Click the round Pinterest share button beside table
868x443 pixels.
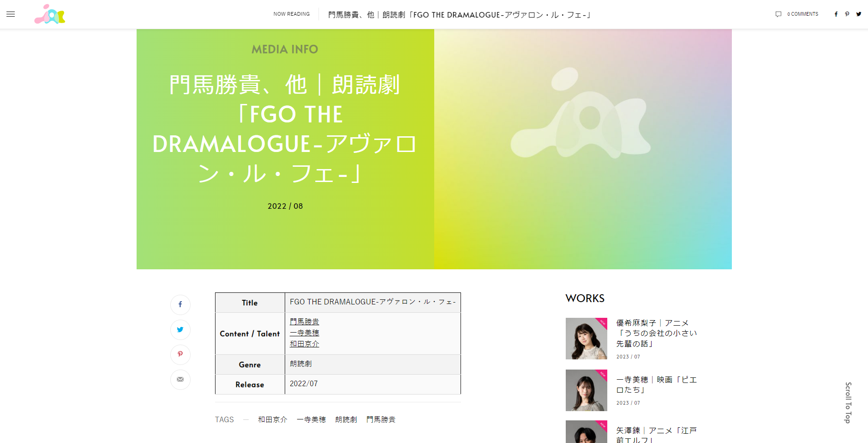point(180,354)
